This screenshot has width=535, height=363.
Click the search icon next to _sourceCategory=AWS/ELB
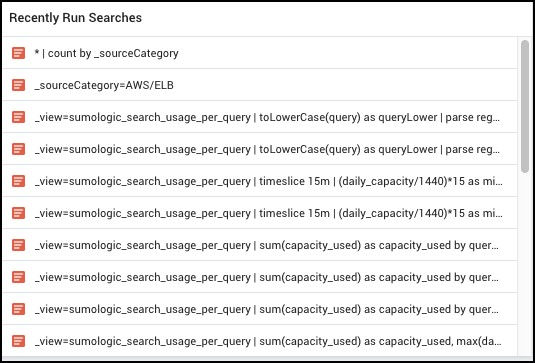click(x=18, y=85)
